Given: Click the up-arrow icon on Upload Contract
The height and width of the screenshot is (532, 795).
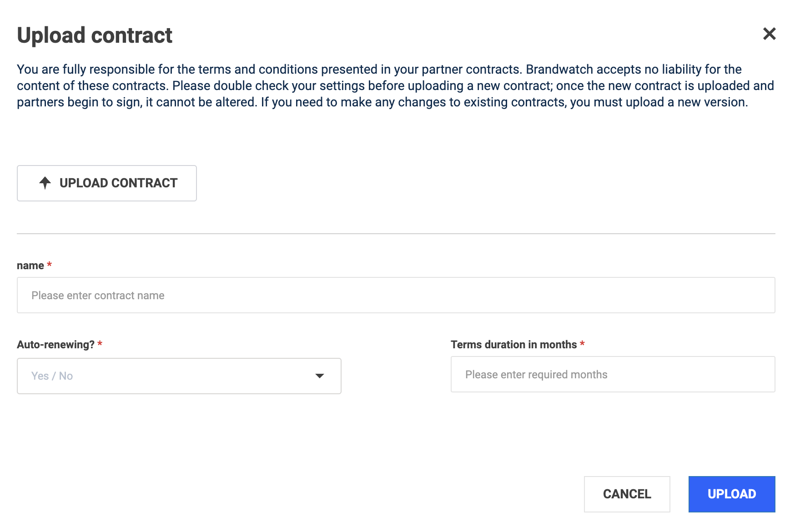Looking at the screenshot, I should point(45,183).
